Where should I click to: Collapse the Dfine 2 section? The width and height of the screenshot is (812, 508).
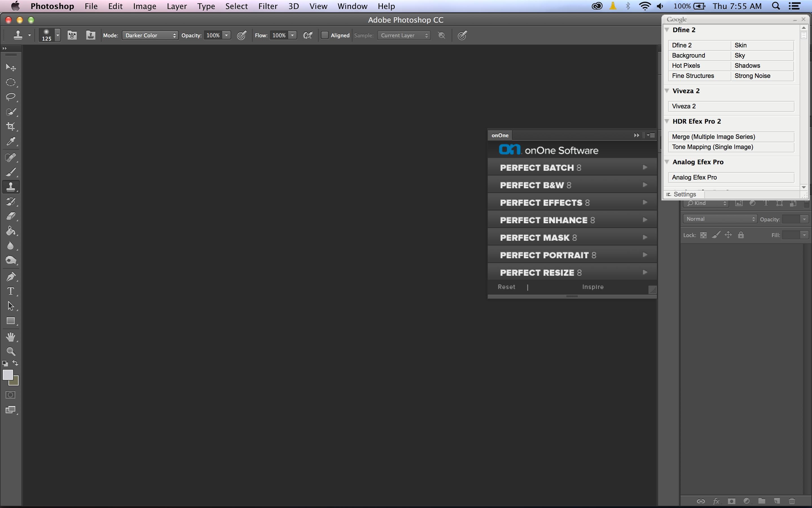(x=667, y=30)
